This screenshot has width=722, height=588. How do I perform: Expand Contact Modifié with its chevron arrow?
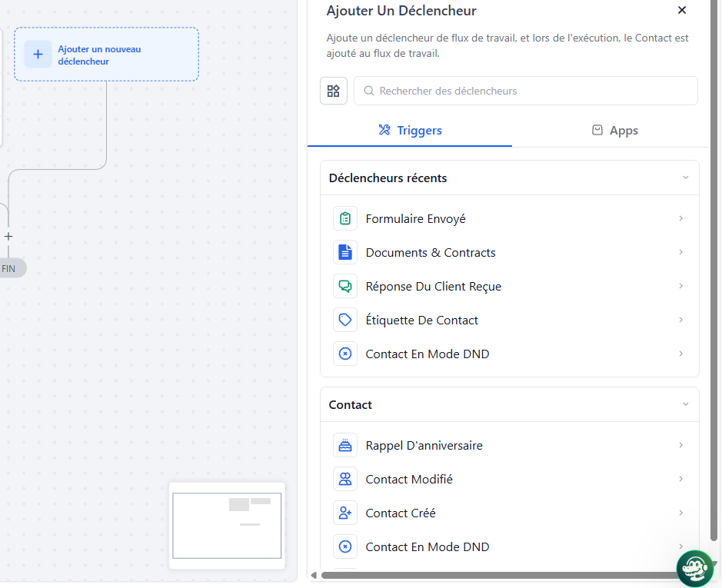(x=681, y=479)
